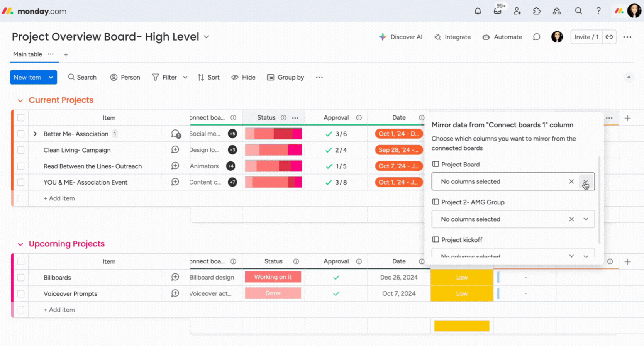This screenshot has width=644, height=346.
Task: Open Discover AI
Action: coord(400,37)
